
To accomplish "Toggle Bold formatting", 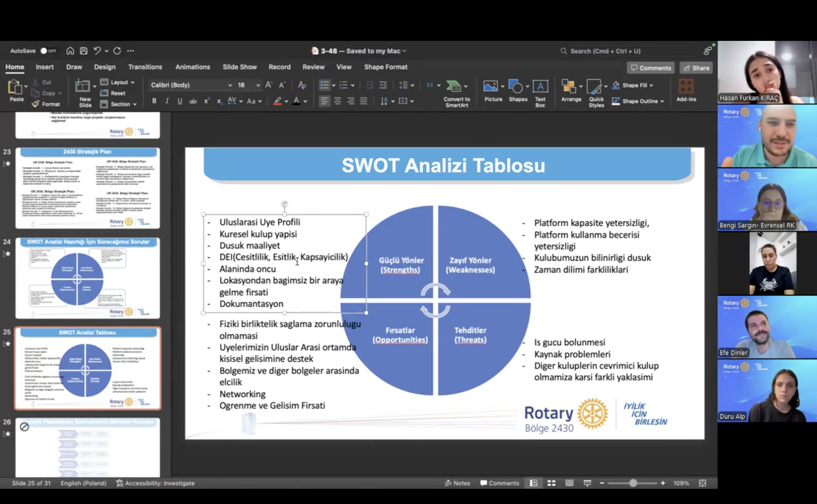I will coord(154,101).
